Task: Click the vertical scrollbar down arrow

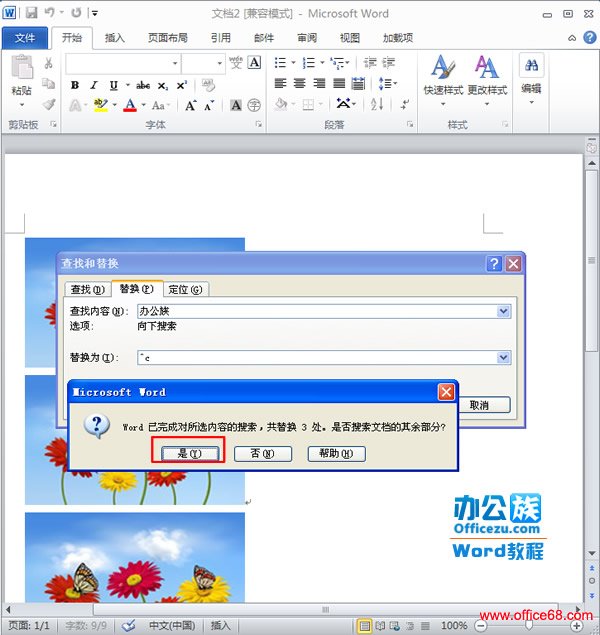Action: [x=591, y=553]
